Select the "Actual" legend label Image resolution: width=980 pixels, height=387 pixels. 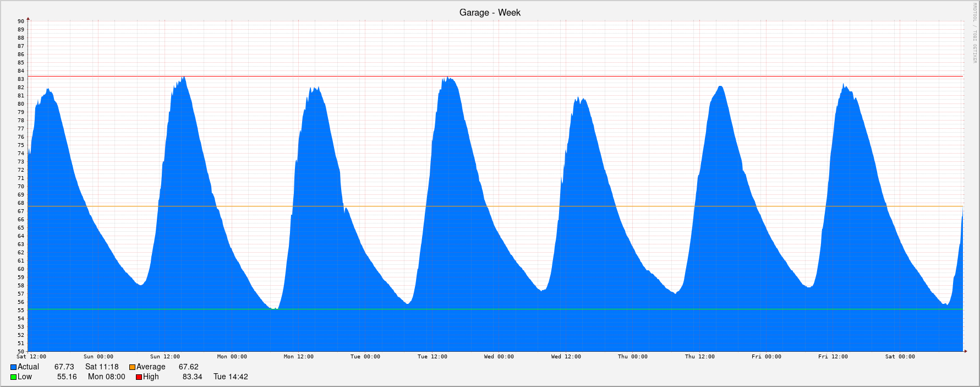(x=28, y=367)
